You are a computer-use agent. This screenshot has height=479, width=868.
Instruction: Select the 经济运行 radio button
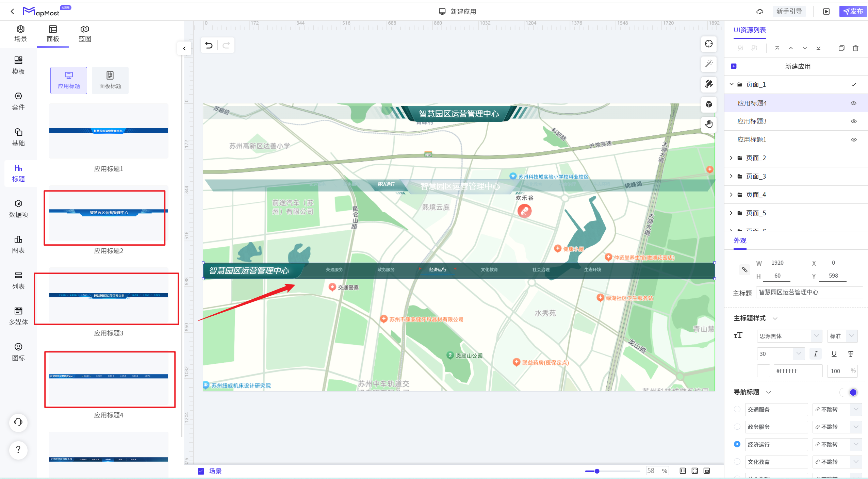737,444
